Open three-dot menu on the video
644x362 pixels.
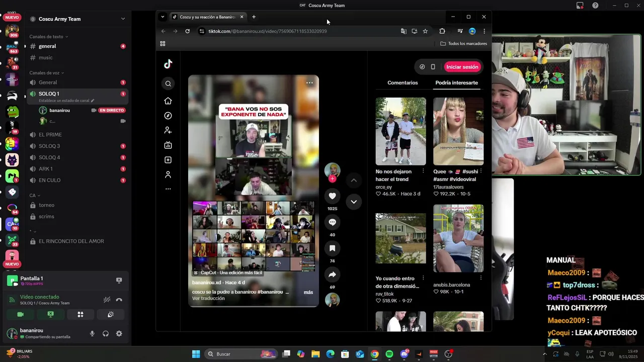coord(309,83)
